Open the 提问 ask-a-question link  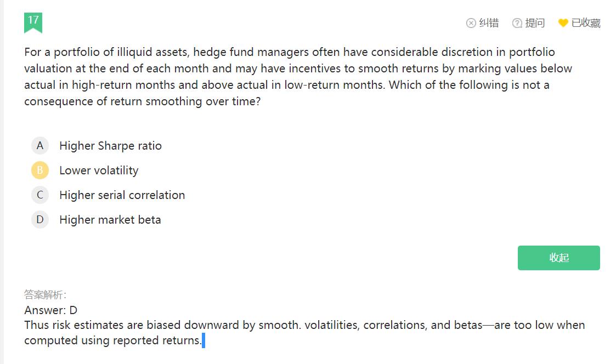point(535,23)
